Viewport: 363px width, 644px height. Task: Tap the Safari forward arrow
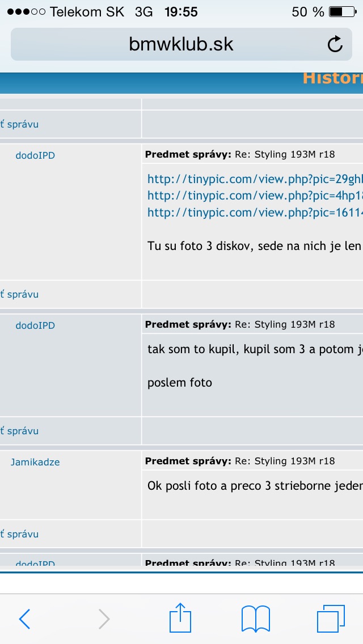pyautogui.click(x=104, y=618)
